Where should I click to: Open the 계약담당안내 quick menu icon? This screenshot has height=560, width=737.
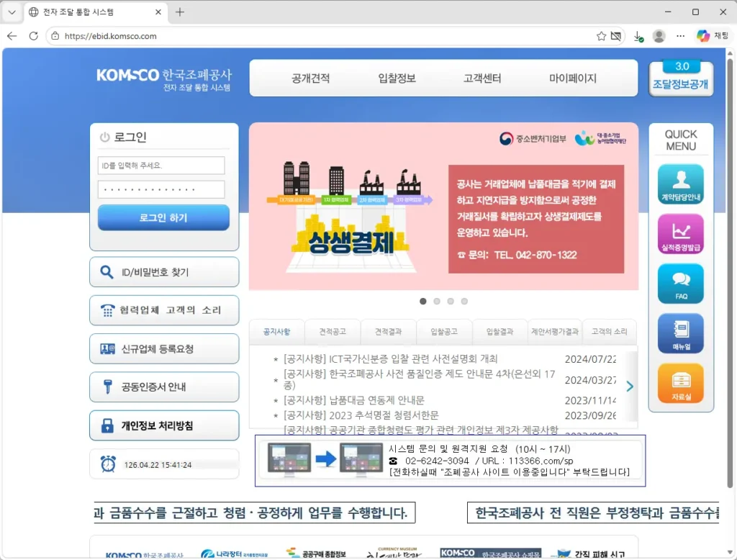tap(681, 184)
